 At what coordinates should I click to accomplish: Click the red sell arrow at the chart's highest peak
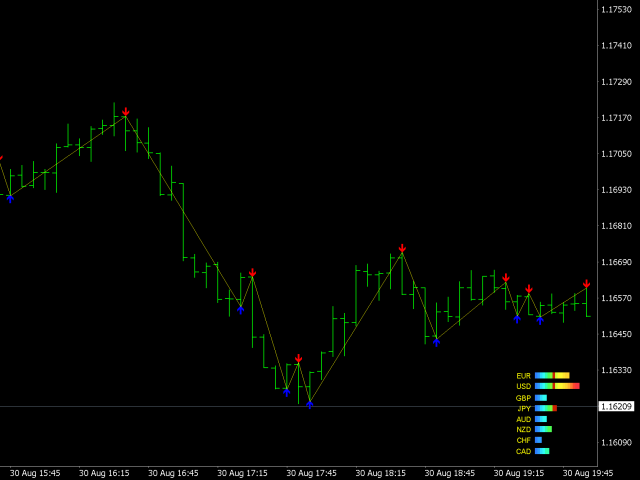126,112
